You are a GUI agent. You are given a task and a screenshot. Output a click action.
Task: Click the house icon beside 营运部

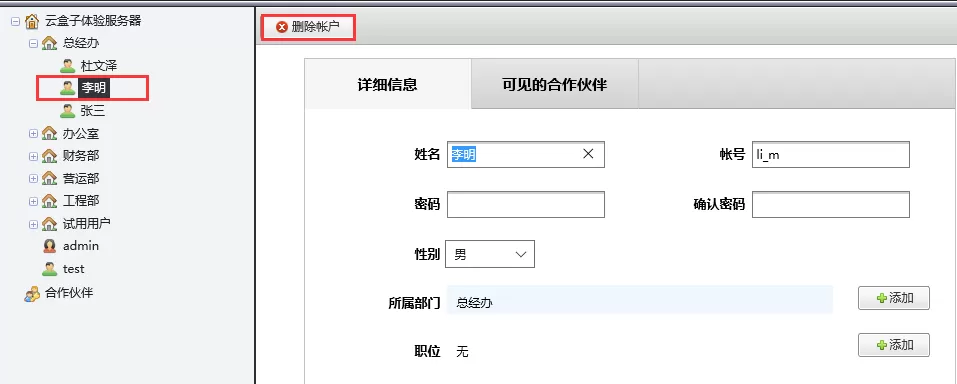click(49, 178)
